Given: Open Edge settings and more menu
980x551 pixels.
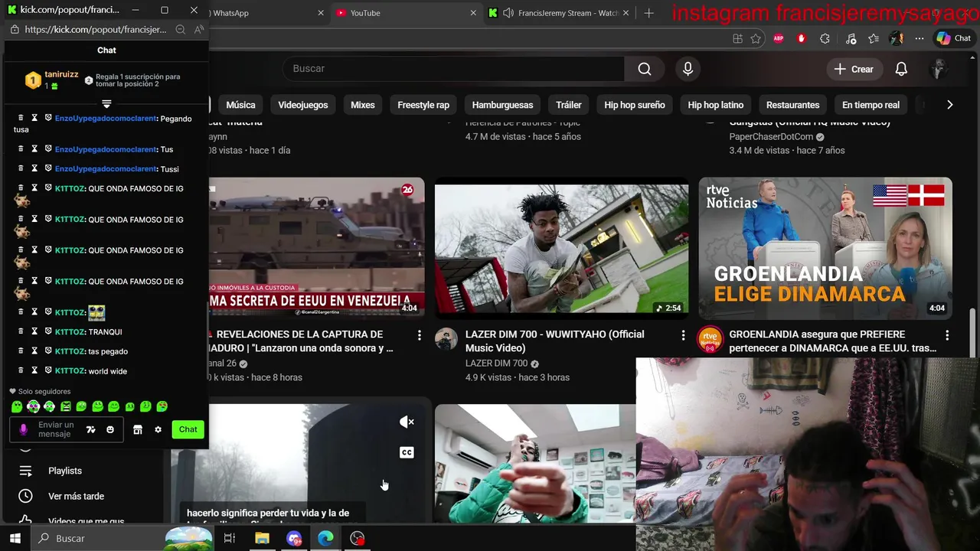Looking at the screenshot, I should (x=921, y=38).
